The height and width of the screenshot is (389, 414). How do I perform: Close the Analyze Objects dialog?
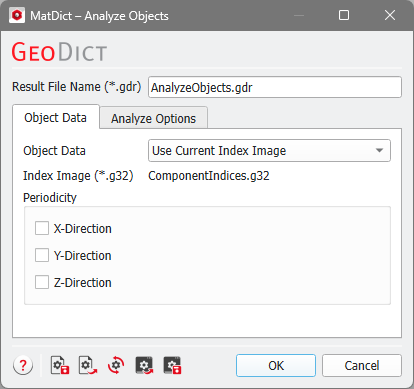pyautogui.click(x=390, y=15)
